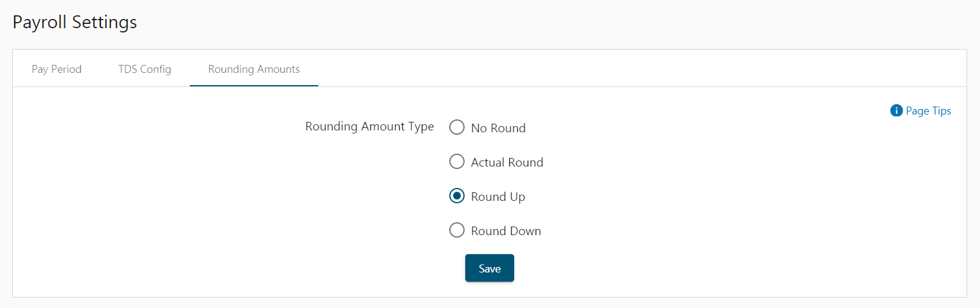Click the 'Actual Round' option label text

[x=507, y=162]
